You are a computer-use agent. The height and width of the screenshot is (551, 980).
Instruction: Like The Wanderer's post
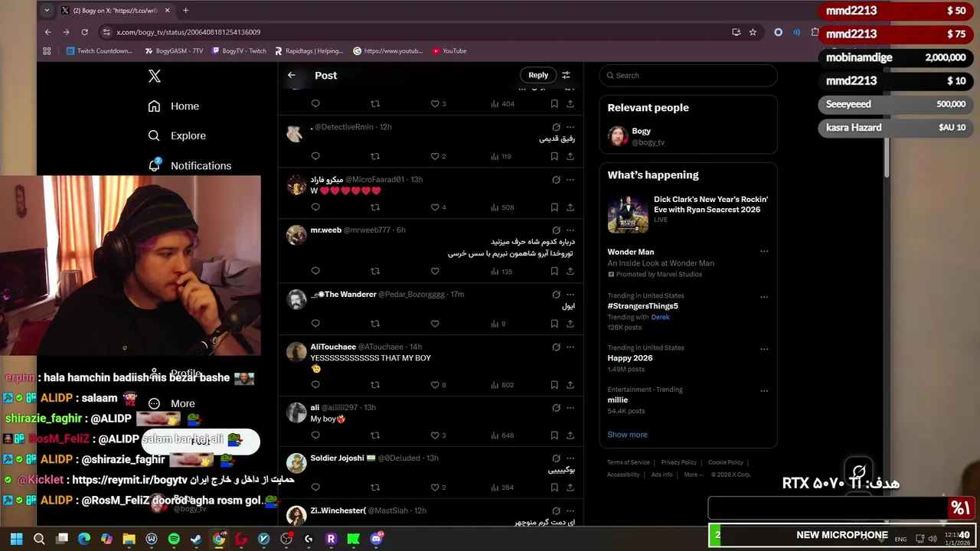coord(435,324)
